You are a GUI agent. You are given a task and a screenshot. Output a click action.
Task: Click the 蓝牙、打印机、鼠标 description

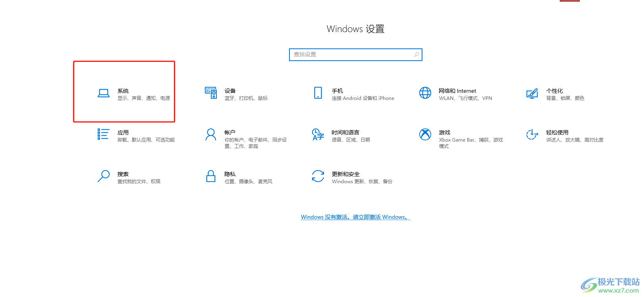click(x=246, y=98)
